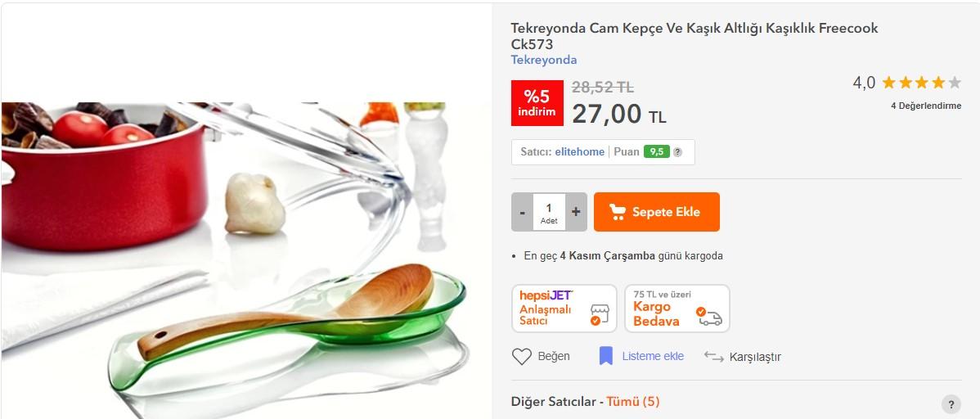The height and width of the screenshot is (419, 980).
Task: Decrease quantity with the minus button
Action: pos(523,212)
